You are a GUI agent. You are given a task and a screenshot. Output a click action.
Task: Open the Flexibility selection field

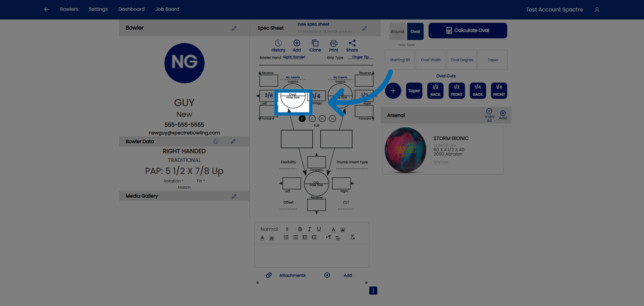click(288, 167)
